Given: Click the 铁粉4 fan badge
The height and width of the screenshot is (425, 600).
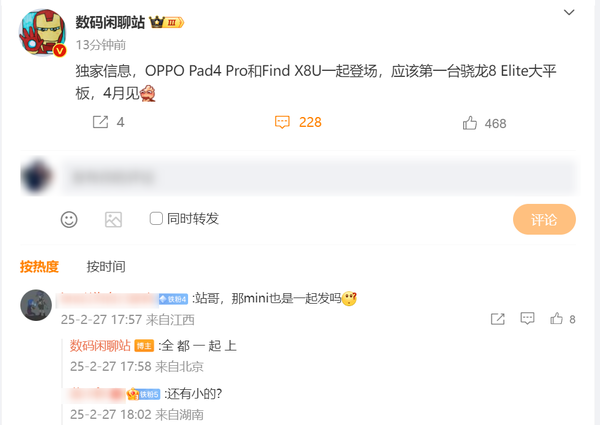Looking at the screenshot, I should pyautogui.click(x=173, y=299).
